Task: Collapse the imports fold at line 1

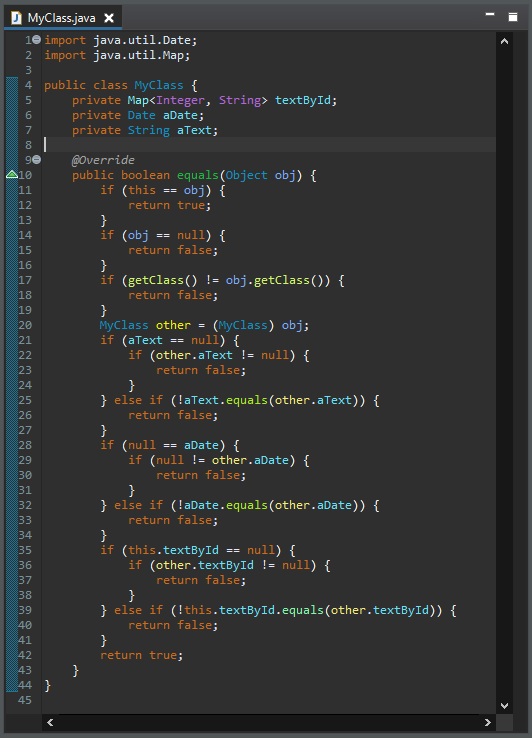Action: (x=37, y=40)
